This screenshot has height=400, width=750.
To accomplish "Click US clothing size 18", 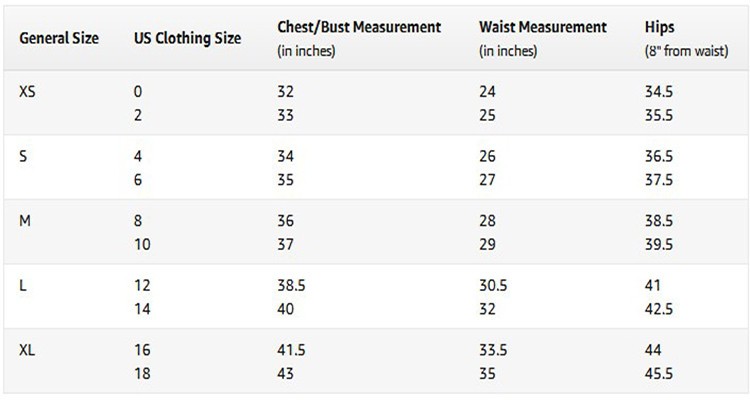I will coord(142,374).
